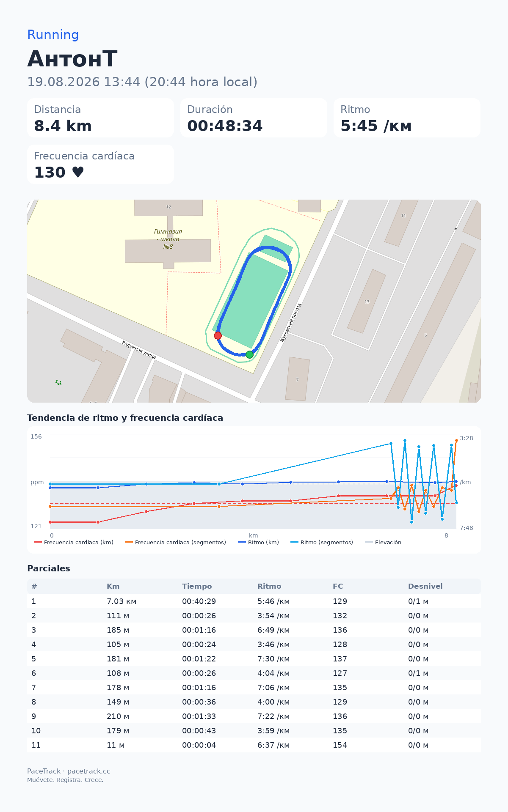Click the 185 м cell in row 3

click(x=118, y=630)
